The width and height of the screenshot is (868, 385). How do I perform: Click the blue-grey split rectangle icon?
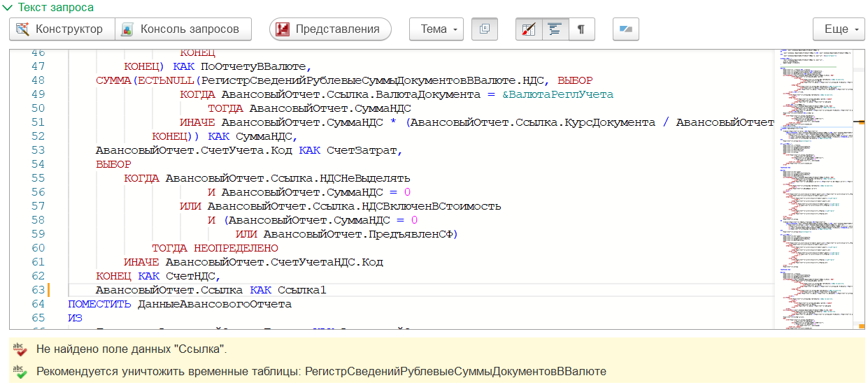point(626,29)
